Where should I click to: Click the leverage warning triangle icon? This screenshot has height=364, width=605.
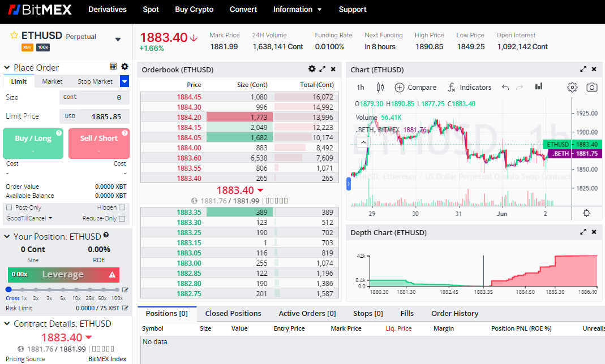[112, 275]
